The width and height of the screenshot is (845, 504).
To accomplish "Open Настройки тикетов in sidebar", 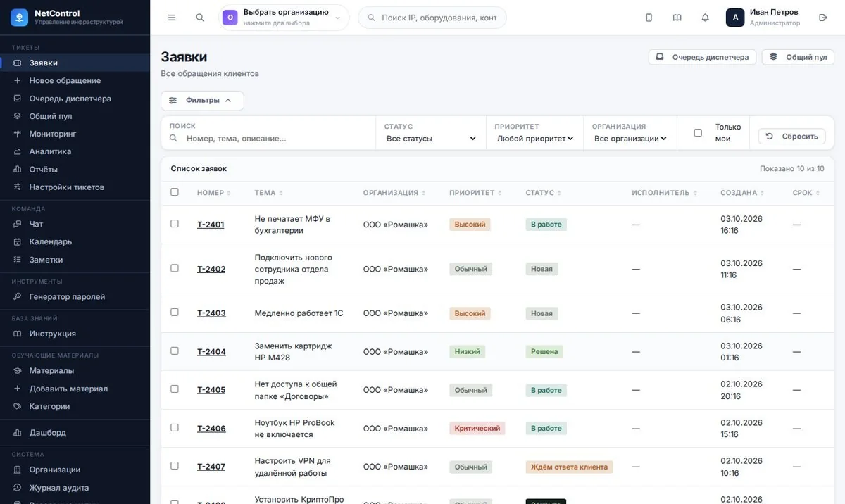I will pos(75,187).
